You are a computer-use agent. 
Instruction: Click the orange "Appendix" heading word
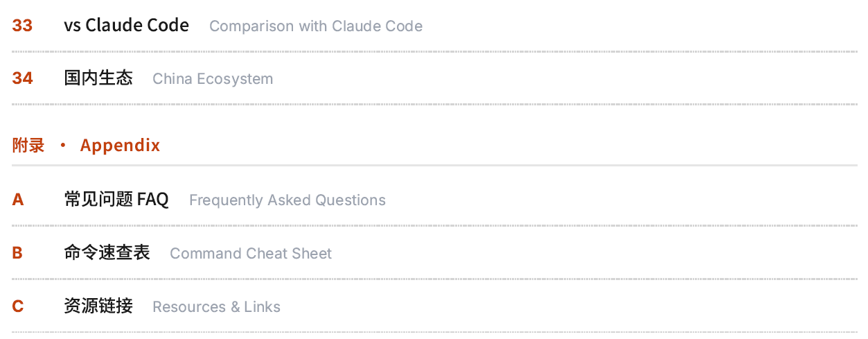click(x=120, y=146)
